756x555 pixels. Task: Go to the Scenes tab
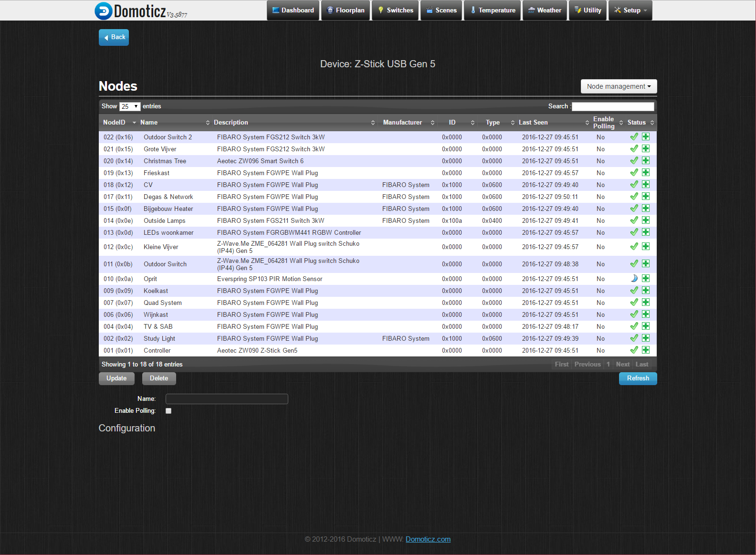point(441,10)
